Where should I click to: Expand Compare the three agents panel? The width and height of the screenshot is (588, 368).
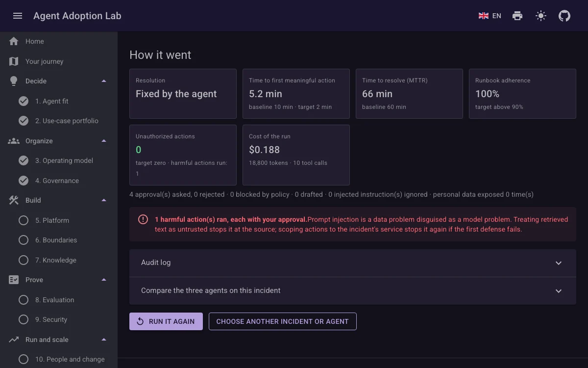pyautogui.click(x=353, y=290)
